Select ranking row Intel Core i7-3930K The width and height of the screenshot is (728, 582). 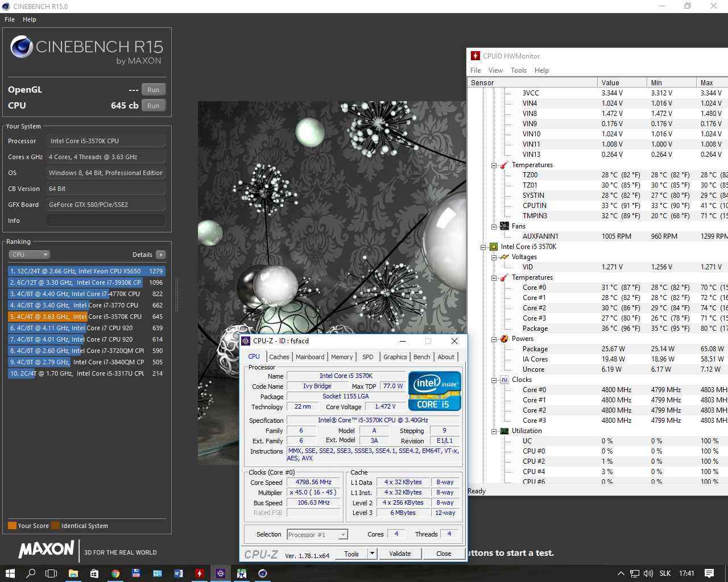[86, 282]
